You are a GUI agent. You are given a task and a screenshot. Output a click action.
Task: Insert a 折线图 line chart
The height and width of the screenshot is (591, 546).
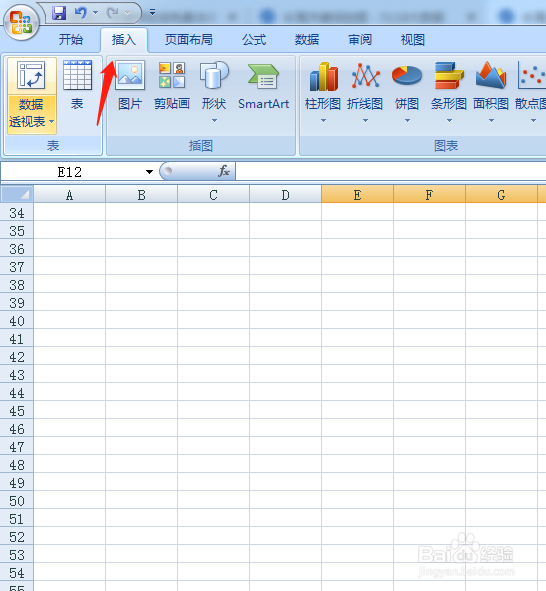[365, 85]
